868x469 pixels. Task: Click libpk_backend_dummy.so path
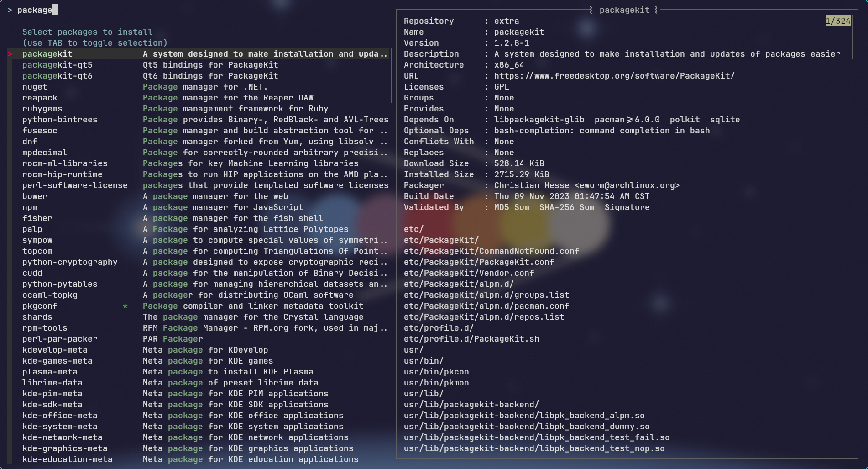tap(527, 427)
